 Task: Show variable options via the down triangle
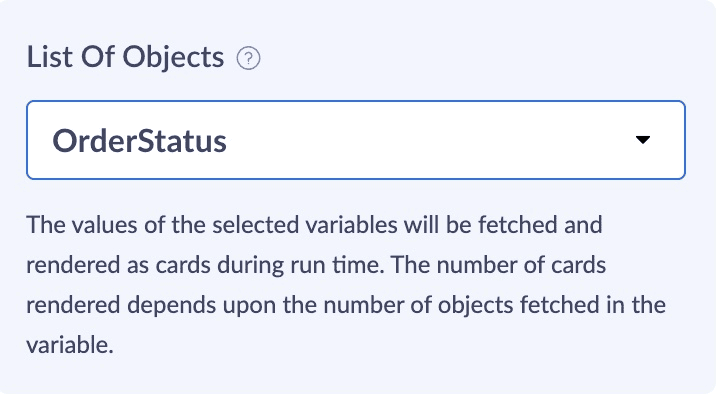(643, 140)
